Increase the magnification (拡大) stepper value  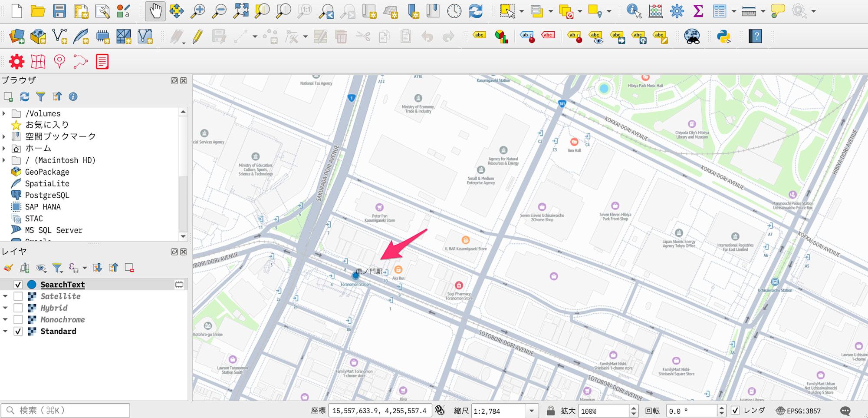[634, 408]
